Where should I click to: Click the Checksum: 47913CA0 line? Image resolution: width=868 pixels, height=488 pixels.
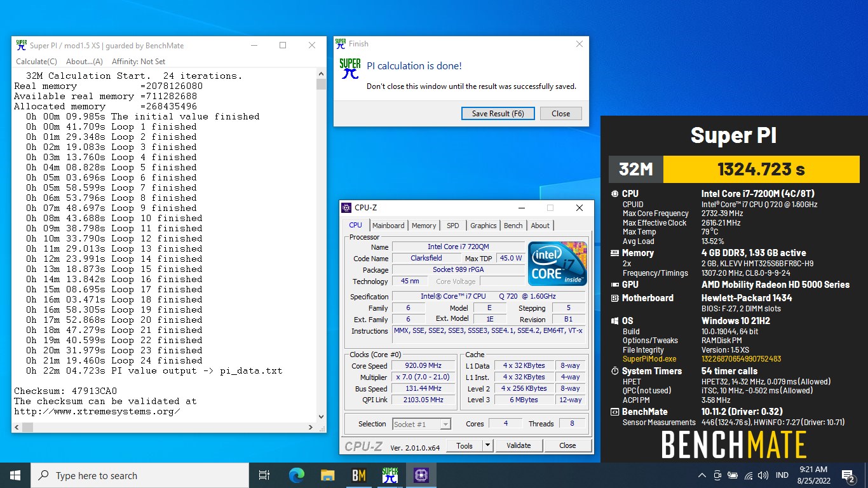(65, 391)
